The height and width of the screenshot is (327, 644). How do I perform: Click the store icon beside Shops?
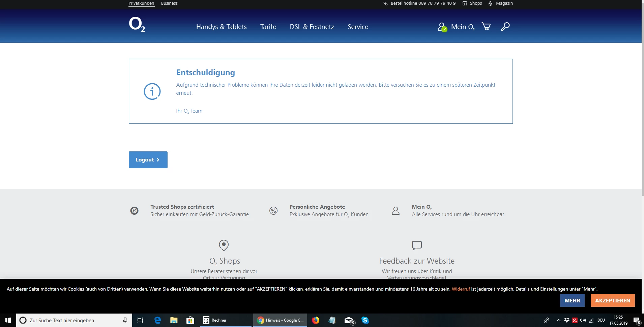point(465,3)
